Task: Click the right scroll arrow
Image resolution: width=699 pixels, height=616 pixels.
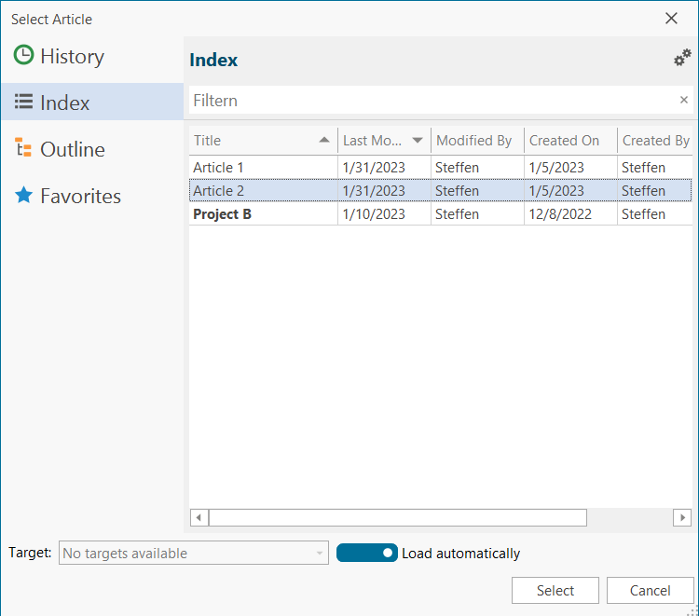Action: 683,517
